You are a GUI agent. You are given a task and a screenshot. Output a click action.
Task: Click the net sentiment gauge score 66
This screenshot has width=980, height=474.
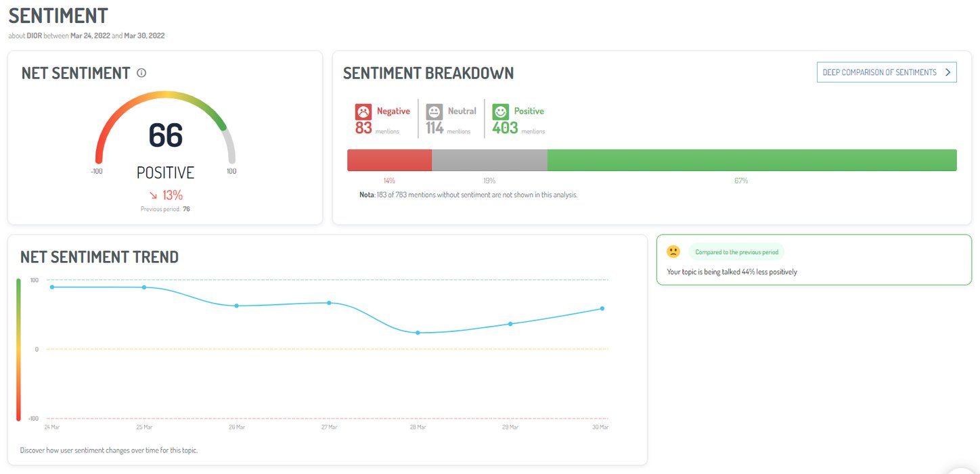[x=166, y=135]
